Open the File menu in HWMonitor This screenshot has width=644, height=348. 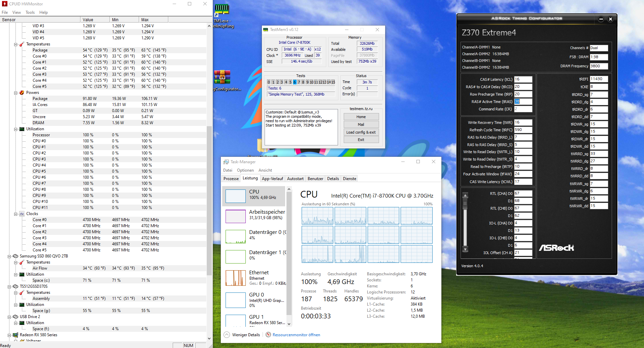5,12
